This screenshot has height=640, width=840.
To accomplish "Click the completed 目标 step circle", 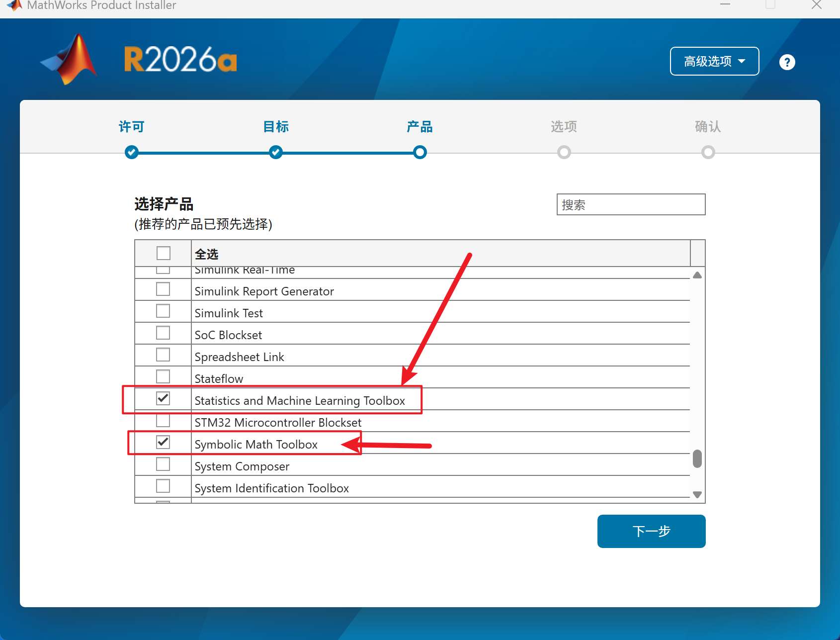I will coord(276,152).
